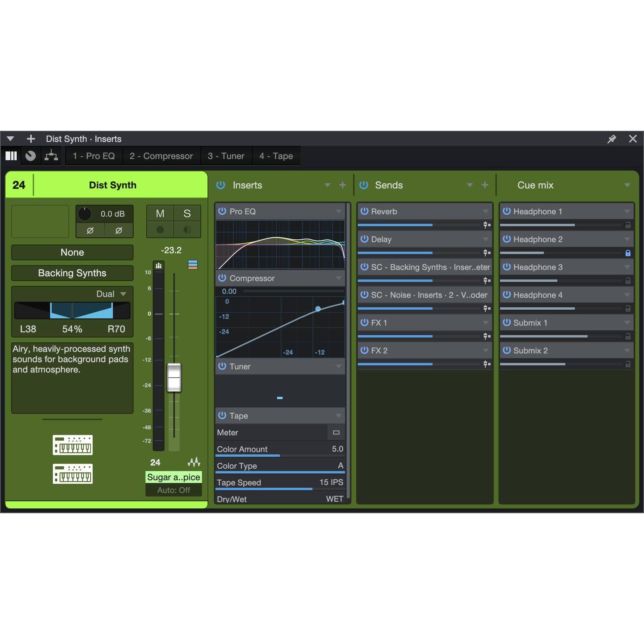
Task: Mute the Dist Synth channel
Action: [160, 213]
